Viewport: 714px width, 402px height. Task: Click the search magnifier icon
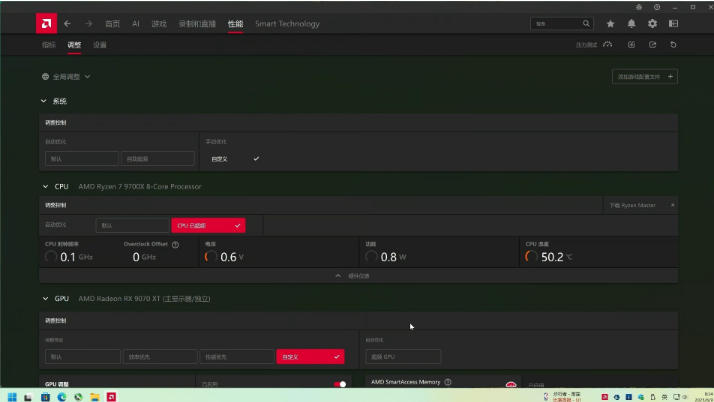586,24
